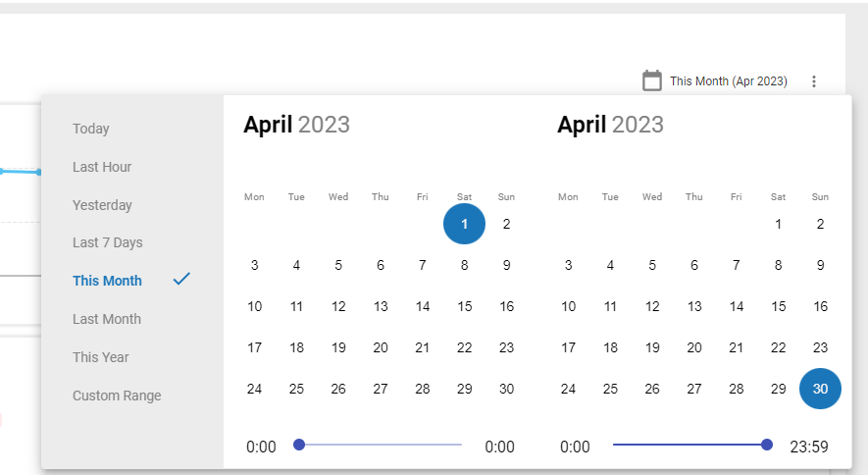Pick the Last 7 Days range

[108, 242]
